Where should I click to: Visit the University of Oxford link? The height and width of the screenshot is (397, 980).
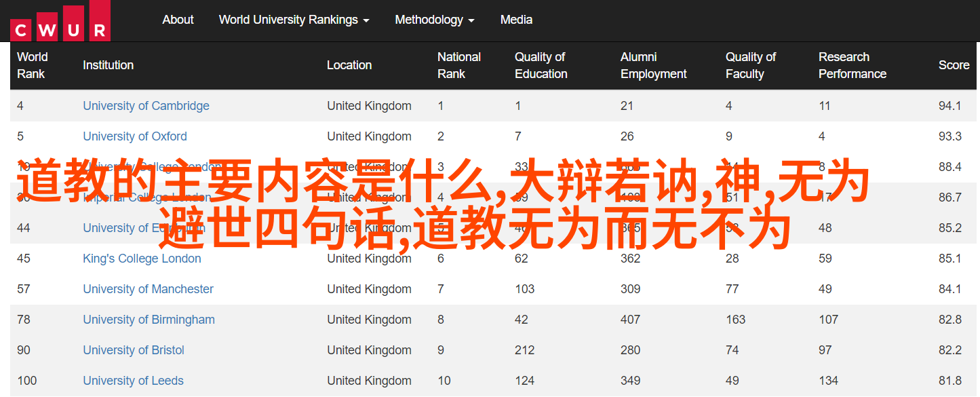(x=135, y=136)
